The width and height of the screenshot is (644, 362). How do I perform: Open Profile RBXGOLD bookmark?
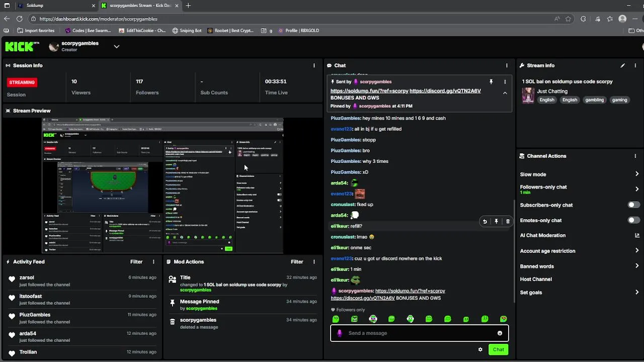[298, 30]
